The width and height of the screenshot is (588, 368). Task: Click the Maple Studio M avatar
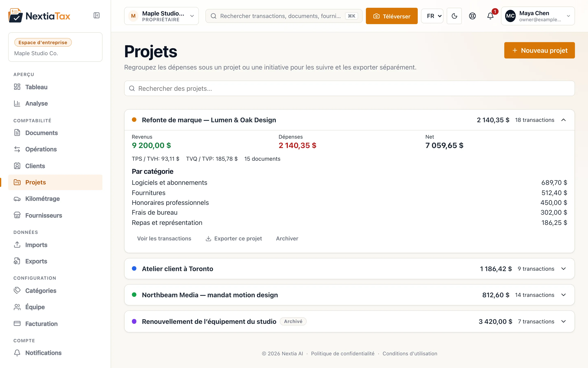[133, 16]
